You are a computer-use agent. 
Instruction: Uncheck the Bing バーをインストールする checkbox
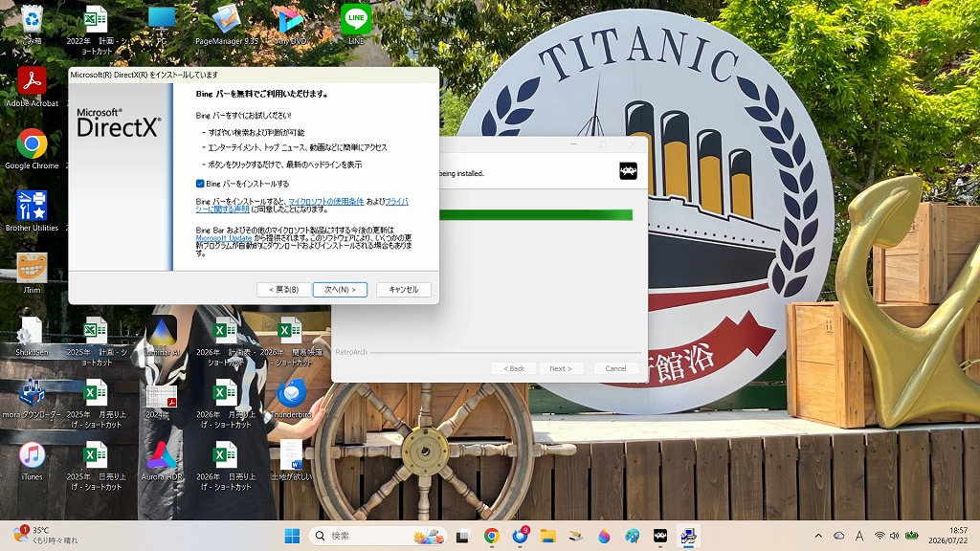pos(200,184)
